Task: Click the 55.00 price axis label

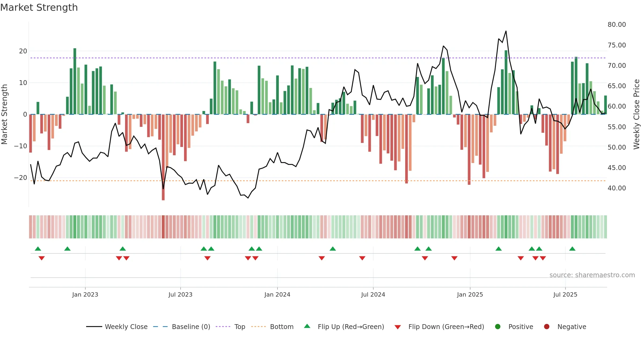Action: point(617,127)
